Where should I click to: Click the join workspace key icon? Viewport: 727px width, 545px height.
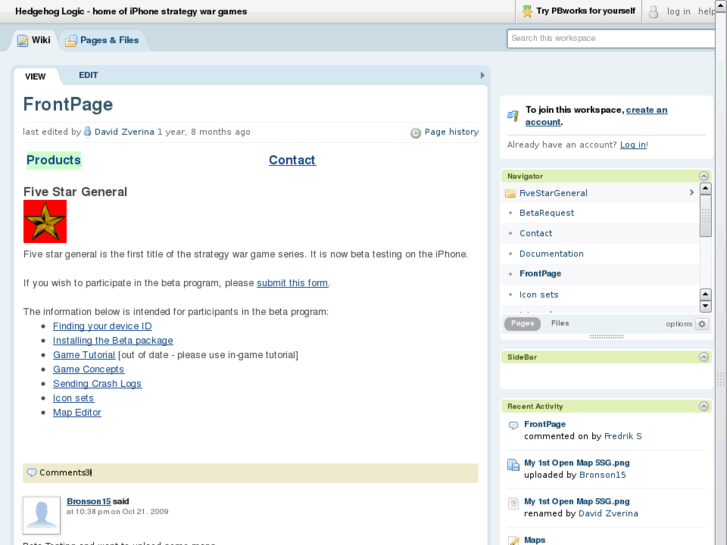tap(513, 115)
